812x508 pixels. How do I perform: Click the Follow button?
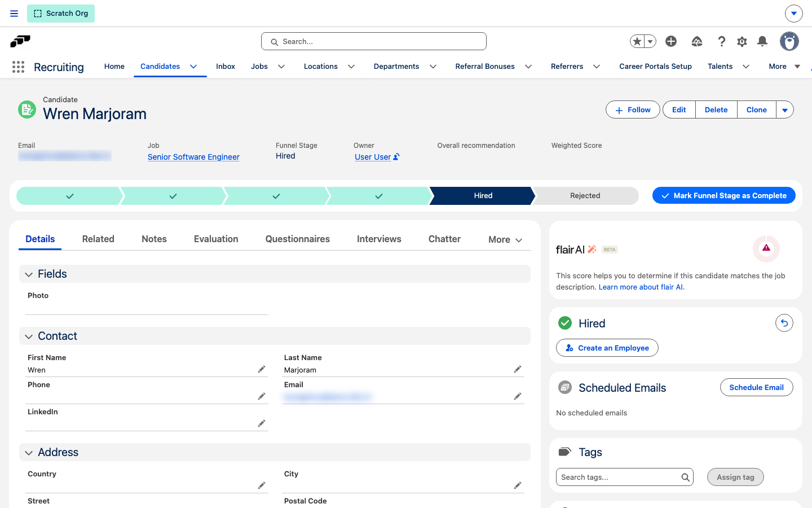pos(633,110)
